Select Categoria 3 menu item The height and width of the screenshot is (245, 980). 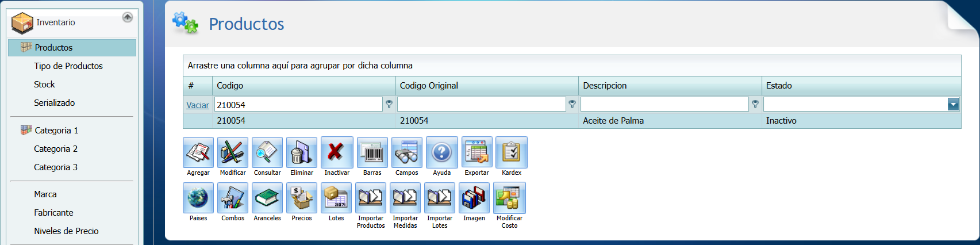coord(56,167)
